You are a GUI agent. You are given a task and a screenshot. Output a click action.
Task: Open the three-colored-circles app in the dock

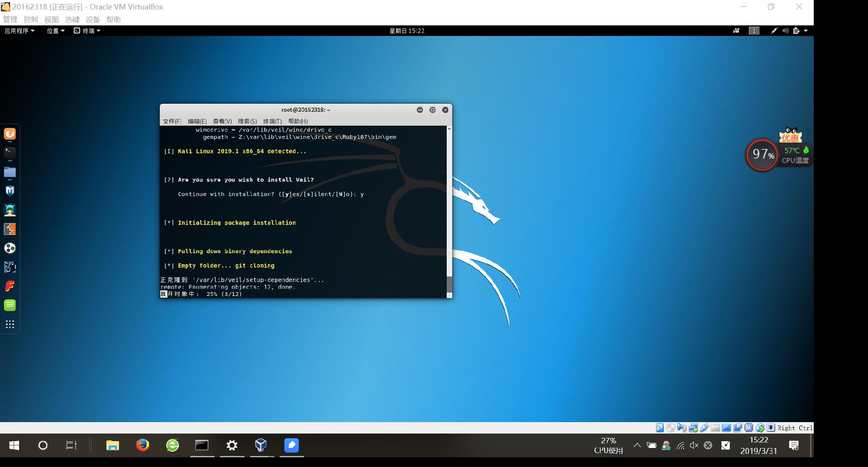10,248
